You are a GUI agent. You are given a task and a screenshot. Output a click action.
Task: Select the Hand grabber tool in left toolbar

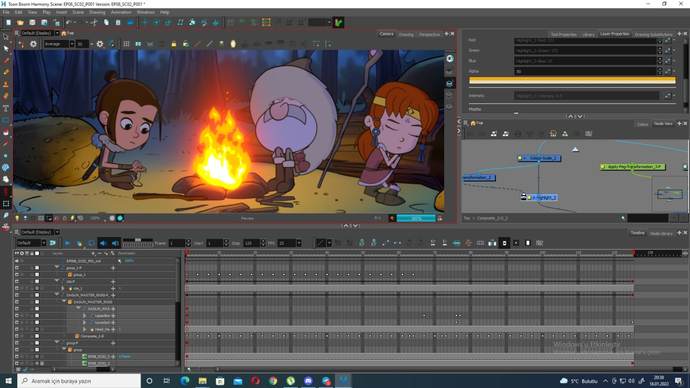pos(6,179)
